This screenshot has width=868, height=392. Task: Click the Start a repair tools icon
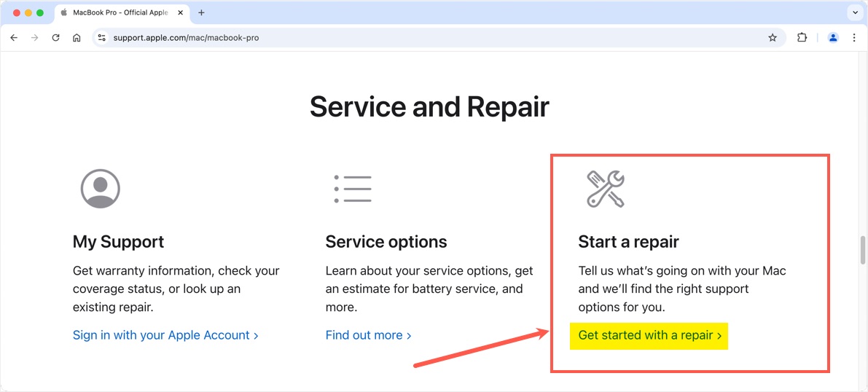point(606,189)
